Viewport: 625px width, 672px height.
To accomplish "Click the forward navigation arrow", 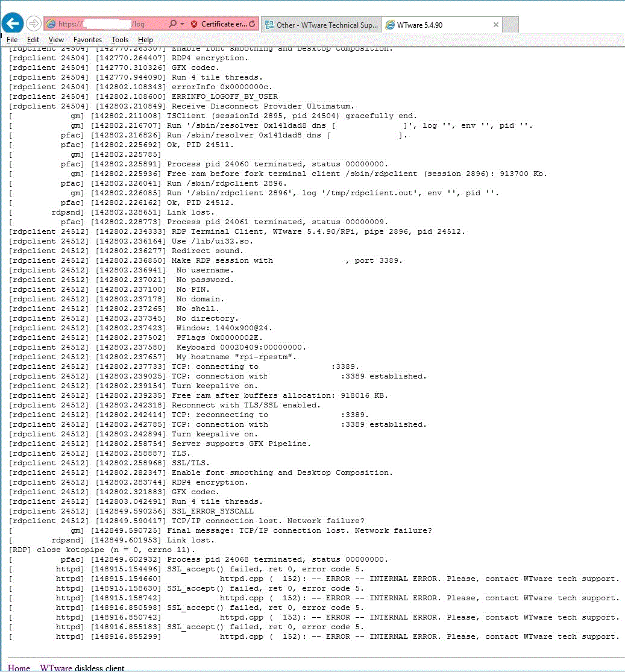I will (x=34, y=24).
